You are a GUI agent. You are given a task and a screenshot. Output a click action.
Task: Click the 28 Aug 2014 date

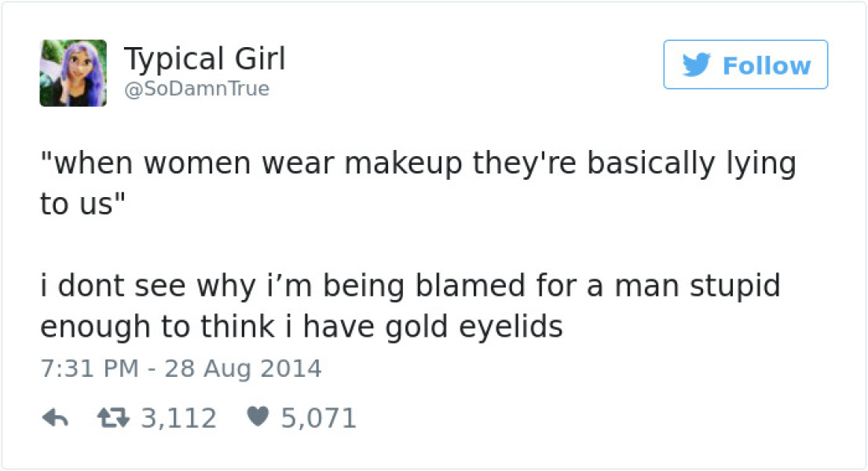(x=244, y=368)
